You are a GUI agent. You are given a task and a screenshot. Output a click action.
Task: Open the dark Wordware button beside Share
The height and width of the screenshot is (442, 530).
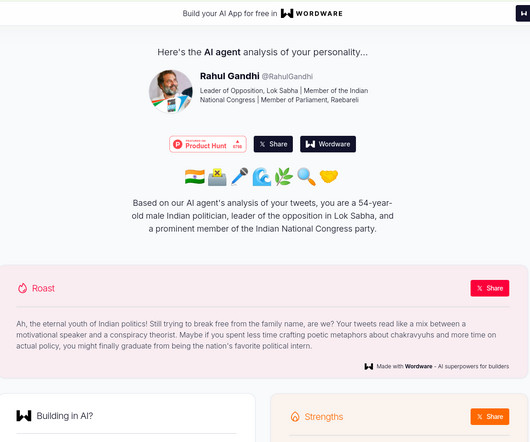pyautogui.click(x=328, y=144)
